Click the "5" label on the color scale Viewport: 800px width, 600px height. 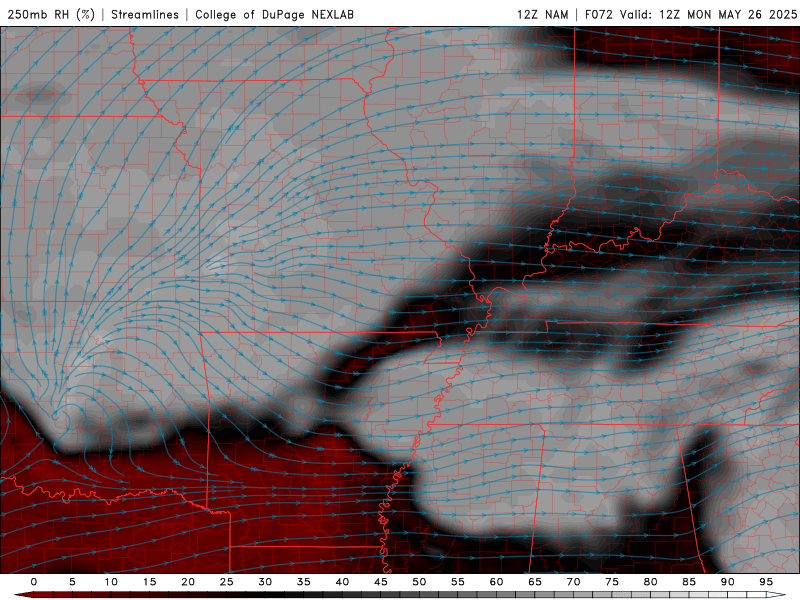tap(72, 582)
